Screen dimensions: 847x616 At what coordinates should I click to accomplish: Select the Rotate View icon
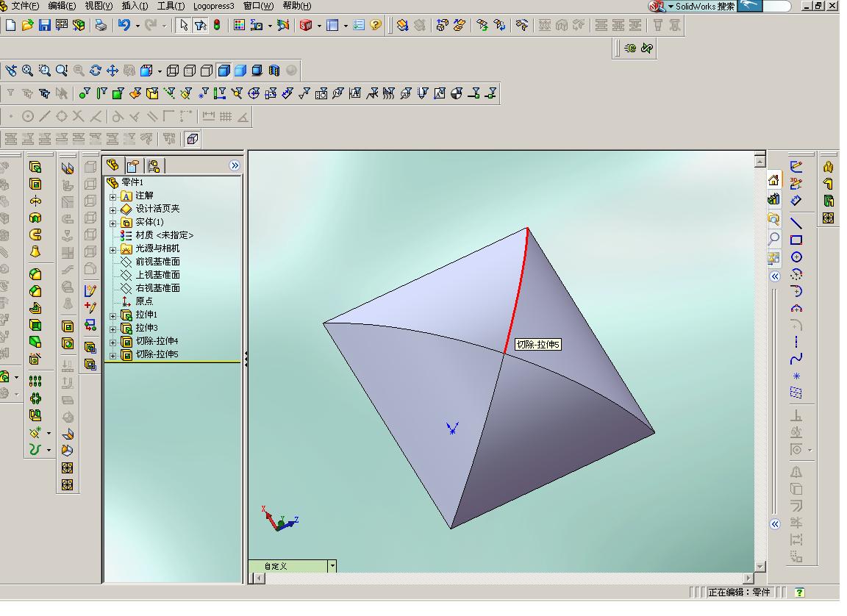96,70
